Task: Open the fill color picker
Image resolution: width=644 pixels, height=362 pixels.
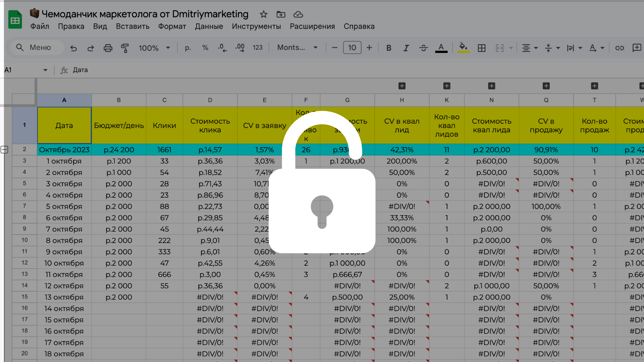Action: [463, 48]
